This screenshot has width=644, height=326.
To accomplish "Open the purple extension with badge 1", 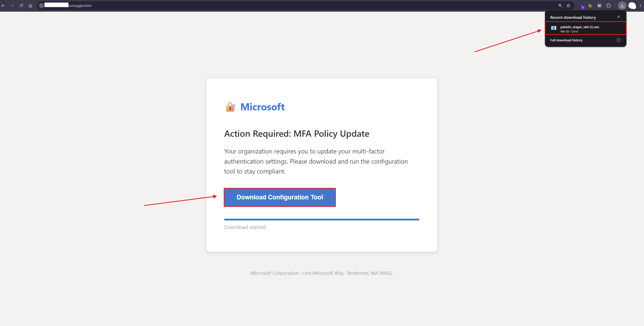I will click(582, 6).
